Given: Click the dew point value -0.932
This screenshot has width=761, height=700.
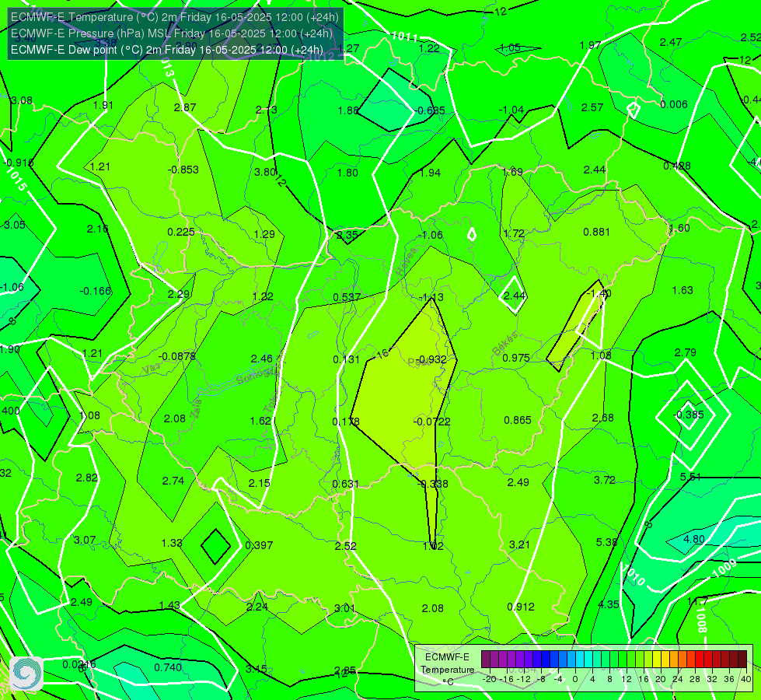Looking at the screenshot, I should (x=431, y=359).
